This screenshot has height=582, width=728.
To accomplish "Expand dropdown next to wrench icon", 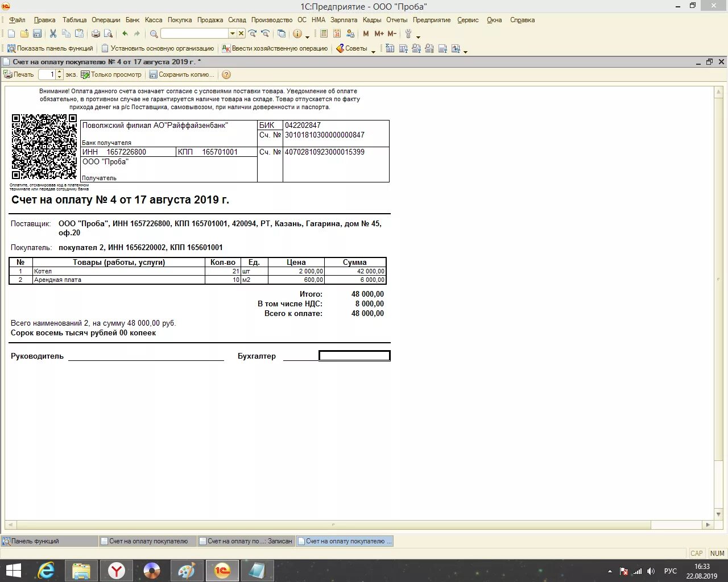I will (x=418, y=36).
